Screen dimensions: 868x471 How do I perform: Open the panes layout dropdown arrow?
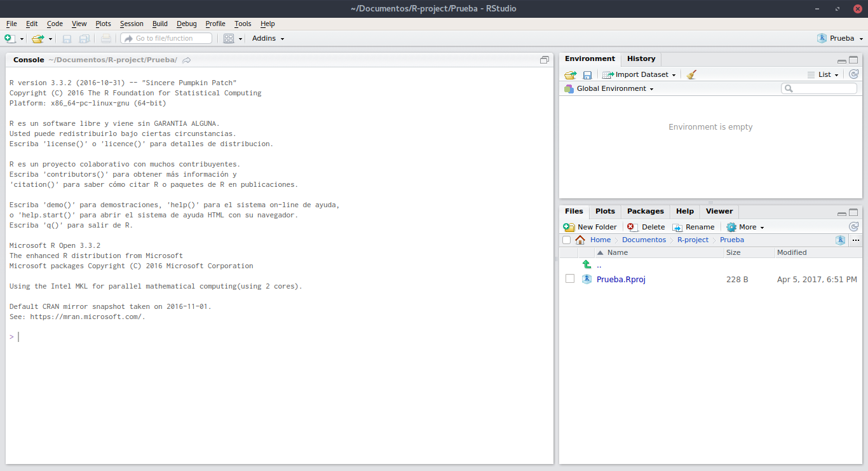coord(240,39)
